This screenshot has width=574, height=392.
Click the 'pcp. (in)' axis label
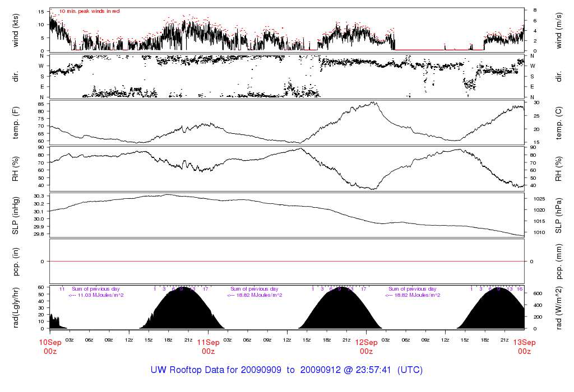tap(16, 262)
